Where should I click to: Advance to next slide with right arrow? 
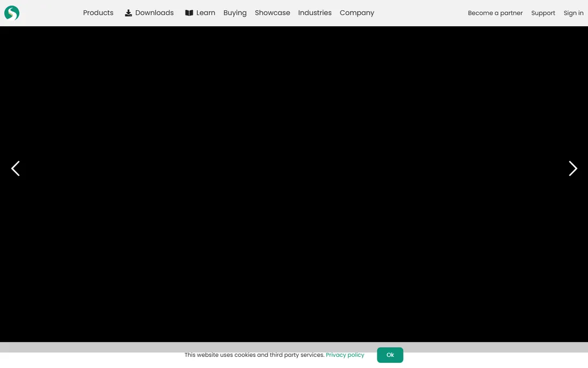point(572,168)
